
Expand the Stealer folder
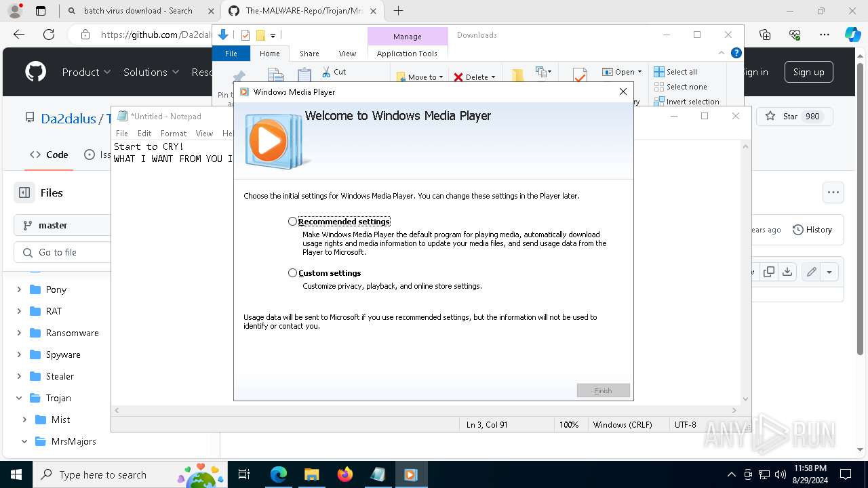click(18, 376)
